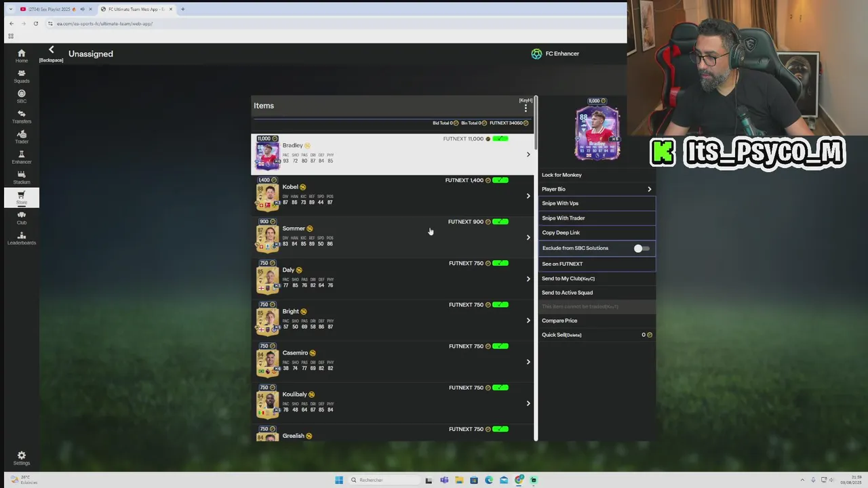Click Send to Active Squad button
Screen dimensions: 868x488
tap(597, 293)
